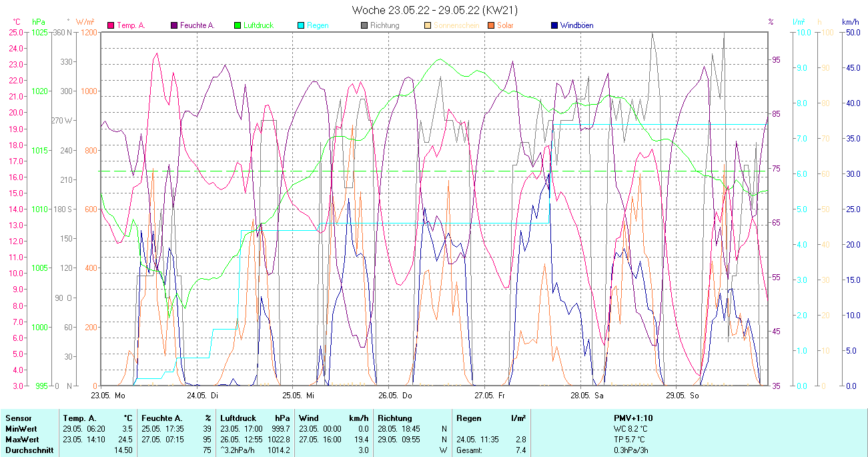868x457 pixels.
Task: Click the '29.05. So' date label
Action: (682, 395)
